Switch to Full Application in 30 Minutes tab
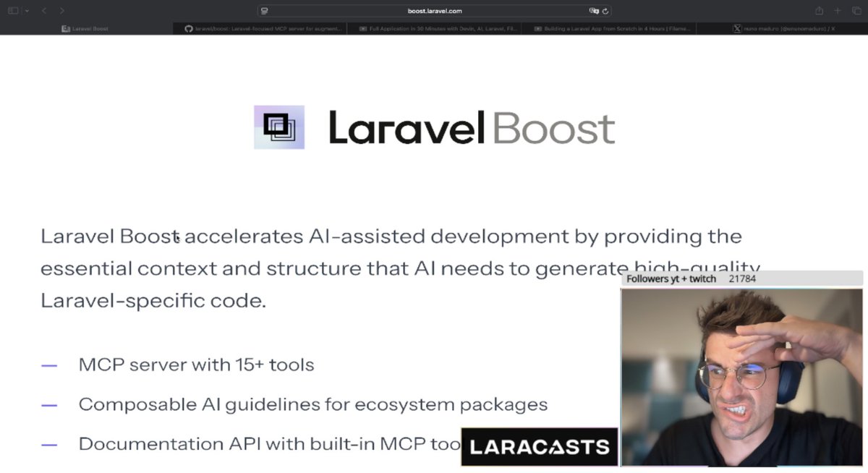 [x=434, y=29]
